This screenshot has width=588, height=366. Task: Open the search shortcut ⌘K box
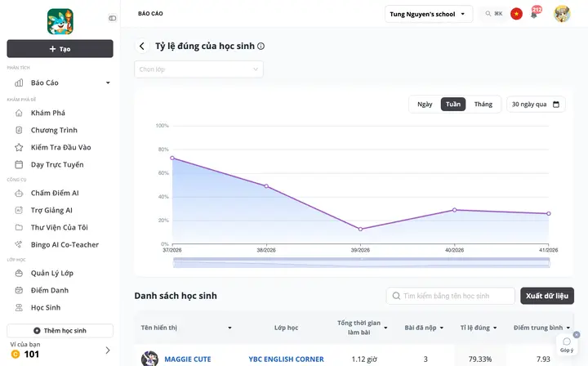tap(494, 14)
